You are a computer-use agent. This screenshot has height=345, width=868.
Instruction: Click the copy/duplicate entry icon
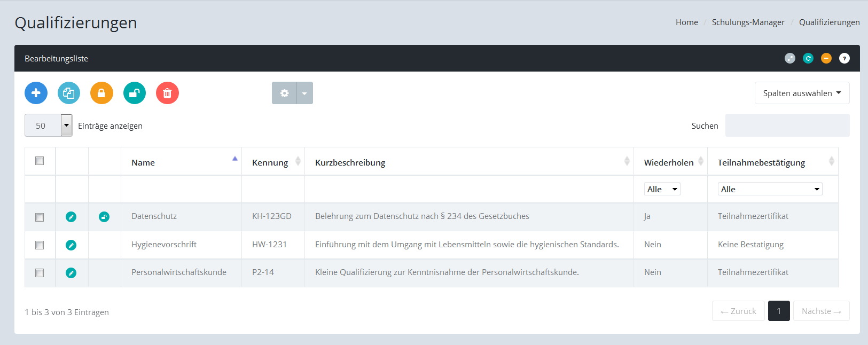[69, 93]
